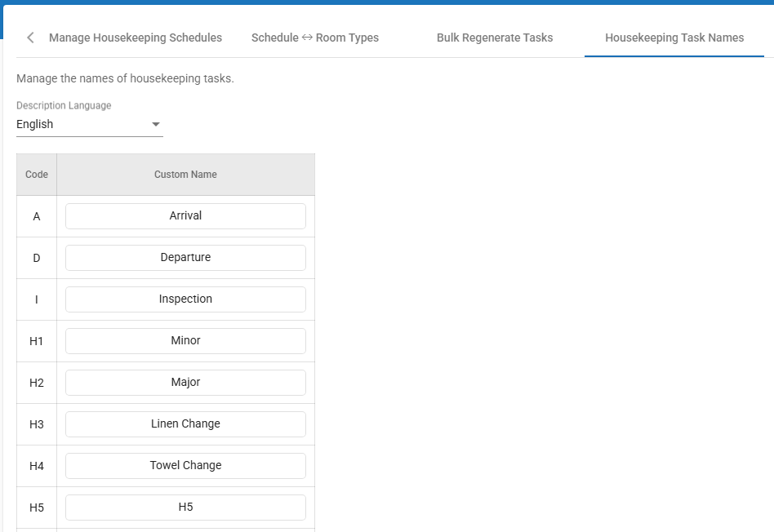The image size is (774, 532).
Task: Expand the Description Language dropdown
Action: [90, 124]
